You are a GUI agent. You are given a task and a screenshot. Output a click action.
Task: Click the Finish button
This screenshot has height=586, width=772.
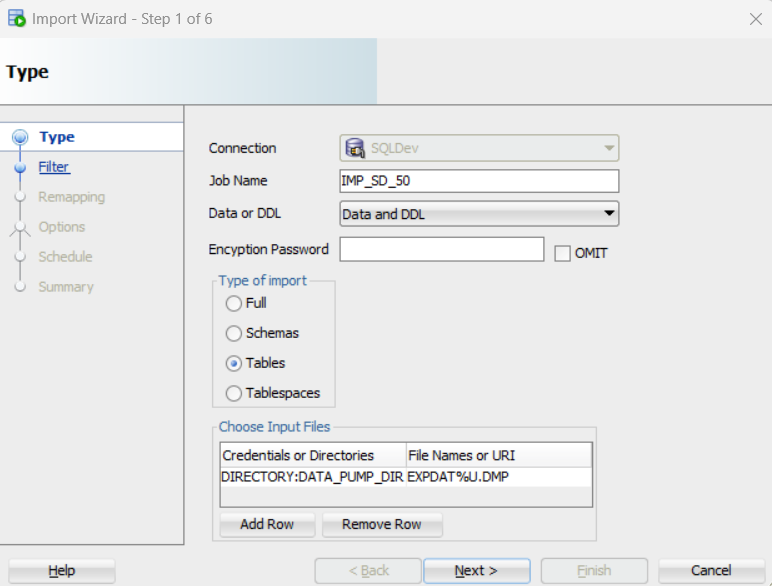click(x=594, y=571)
